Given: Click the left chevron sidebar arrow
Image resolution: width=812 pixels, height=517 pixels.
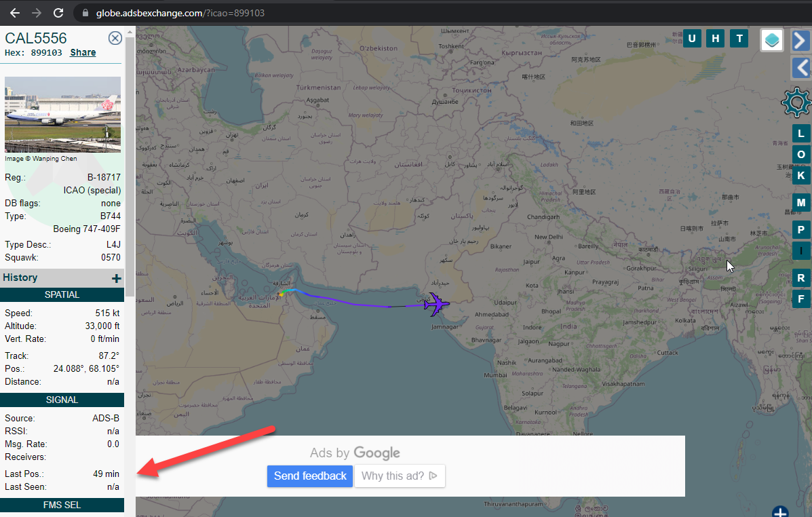Looking at the screenshot, I should [800, 68].
